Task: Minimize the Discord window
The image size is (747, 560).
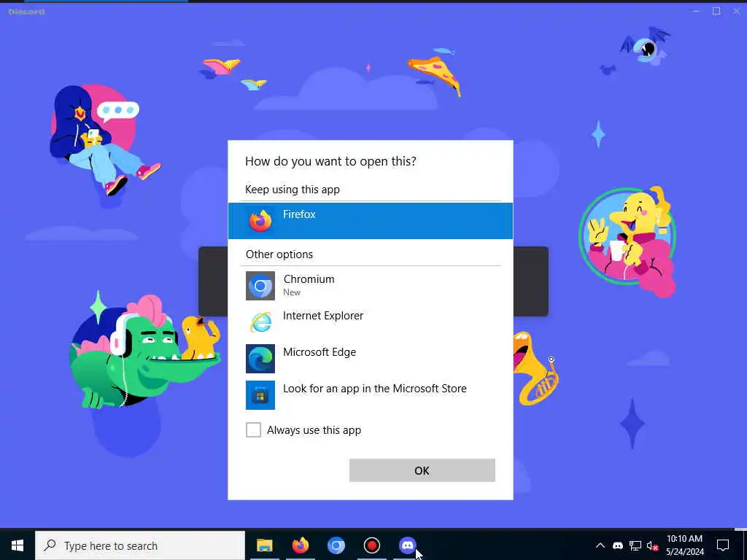Action: 696,11
